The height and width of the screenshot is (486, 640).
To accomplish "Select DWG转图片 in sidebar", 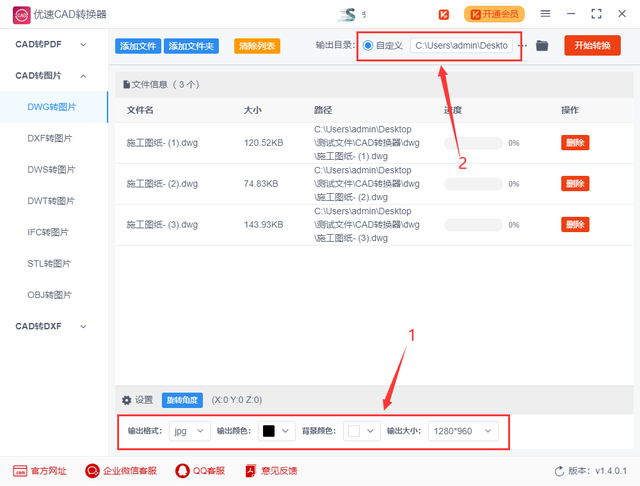I will [52, 107].
